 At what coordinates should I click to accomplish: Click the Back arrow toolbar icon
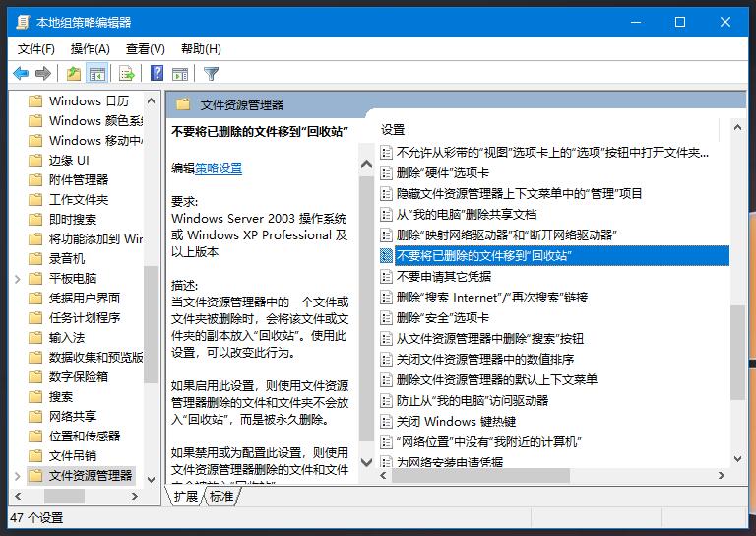point(21,73)
